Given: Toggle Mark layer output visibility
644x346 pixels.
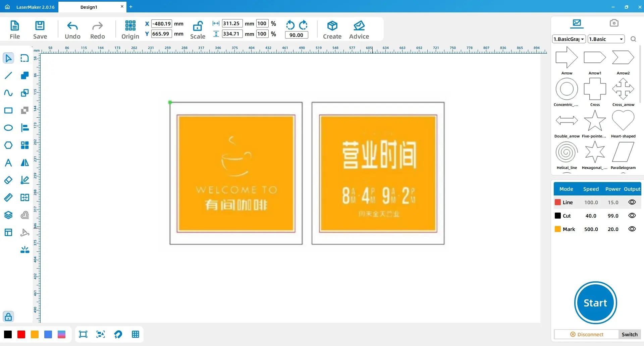Looking at the screenshot, I should coord(632,229).
